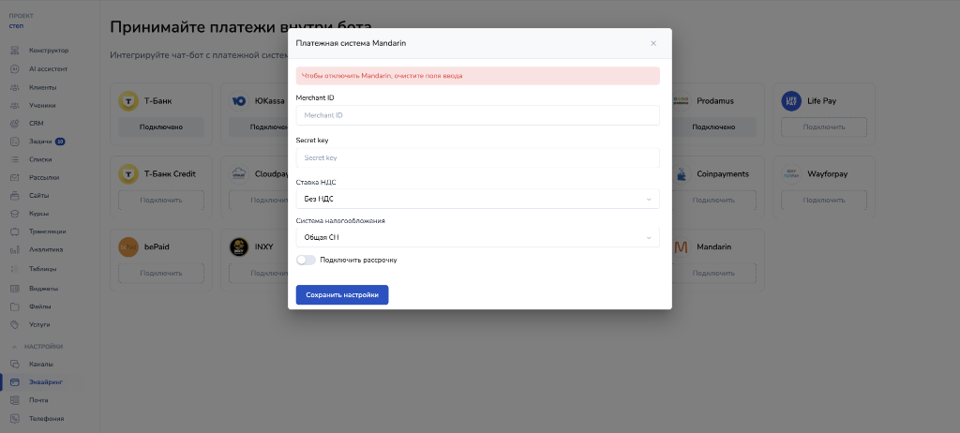Viewport: 960px width, 433px height.
Task: Open the Телефония phone icon
Action: click(15, 419)
